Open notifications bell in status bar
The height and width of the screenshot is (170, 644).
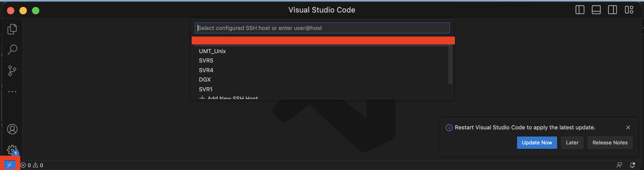[632, 165]
